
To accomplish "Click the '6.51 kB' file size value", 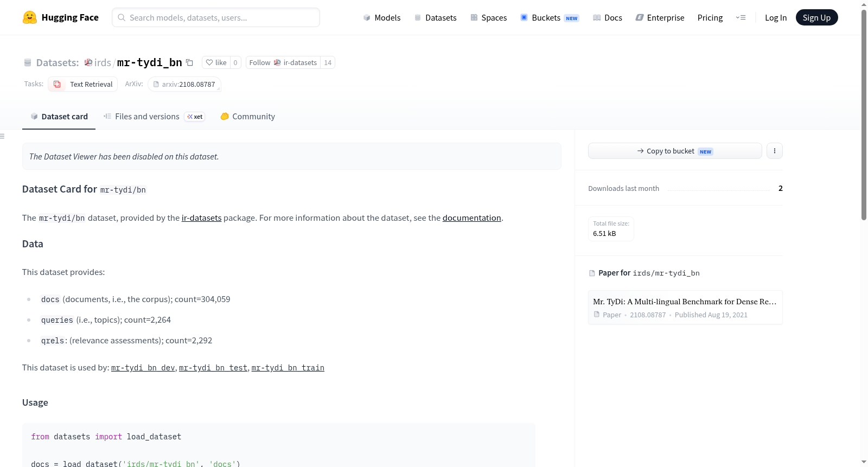I will 604,233.
